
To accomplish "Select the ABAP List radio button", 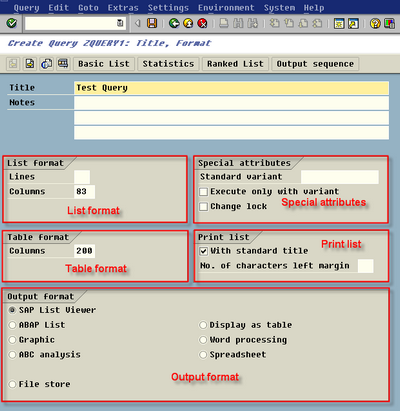I will coord(12,325).
